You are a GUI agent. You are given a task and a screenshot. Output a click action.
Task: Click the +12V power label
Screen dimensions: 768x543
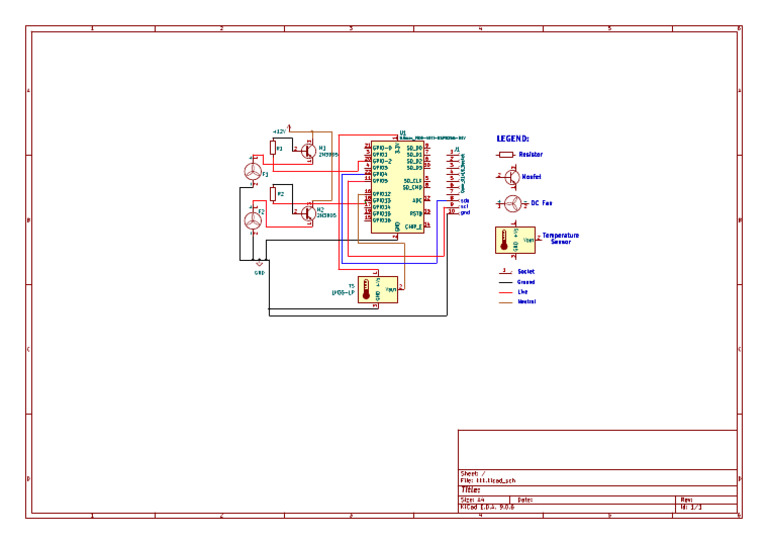(279, 131)
